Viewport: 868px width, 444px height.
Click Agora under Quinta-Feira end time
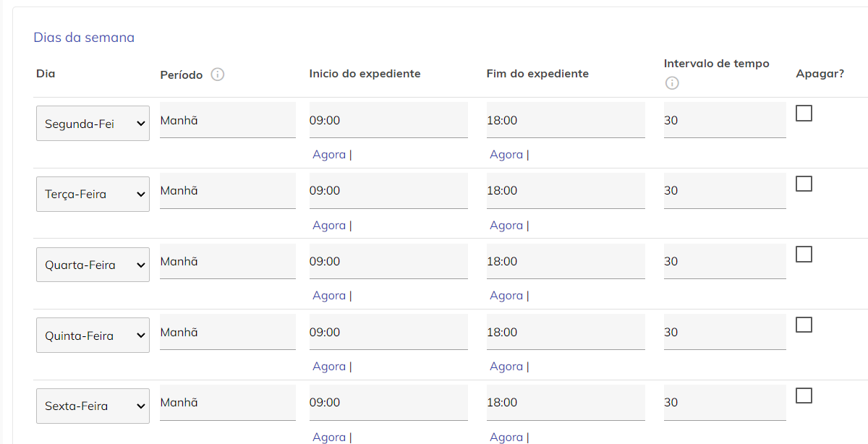[x=506, y=367]
